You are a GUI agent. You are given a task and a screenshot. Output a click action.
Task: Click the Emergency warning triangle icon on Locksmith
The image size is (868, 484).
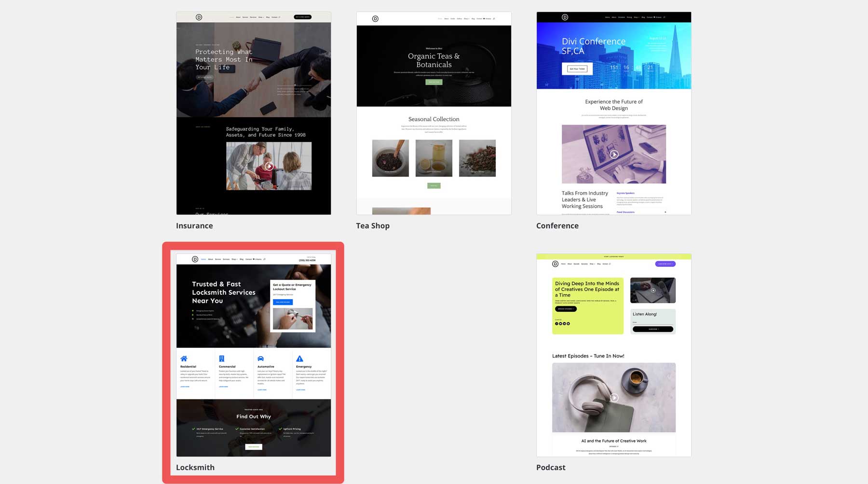(299, 359)
